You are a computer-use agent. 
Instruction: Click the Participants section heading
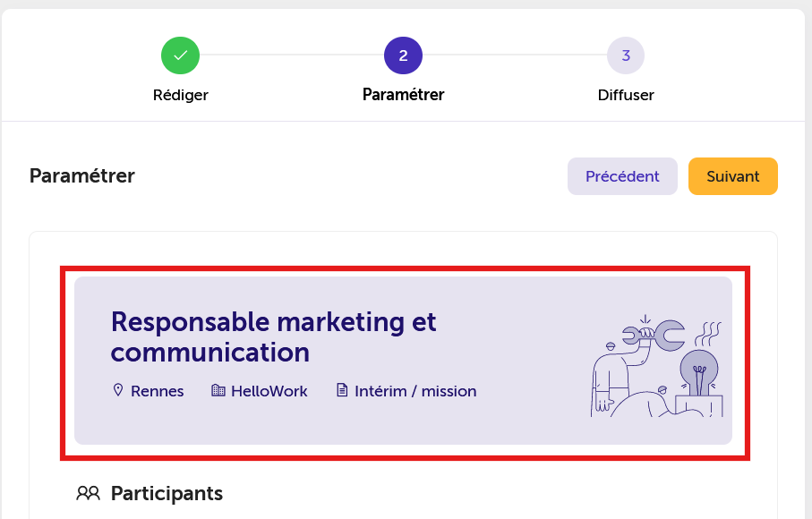pyautogui.click(x=167, y=494)
